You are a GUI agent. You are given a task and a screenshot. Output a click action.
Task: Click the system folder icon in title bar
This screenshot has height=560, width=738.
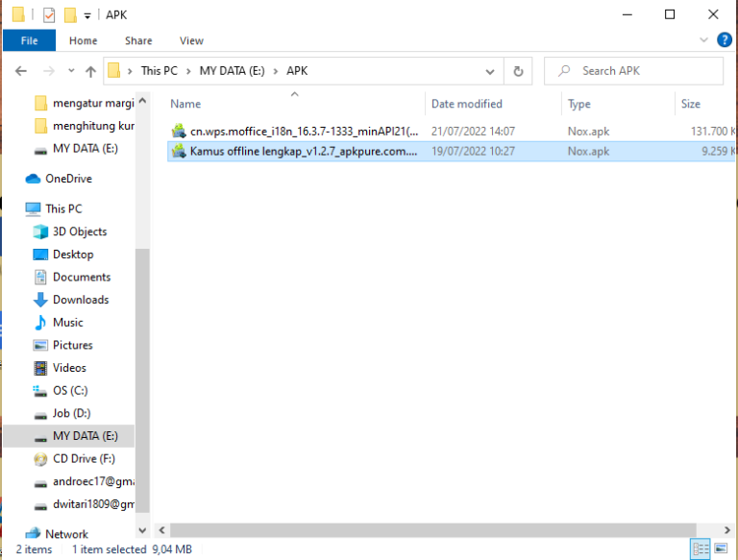coord(18,14)
